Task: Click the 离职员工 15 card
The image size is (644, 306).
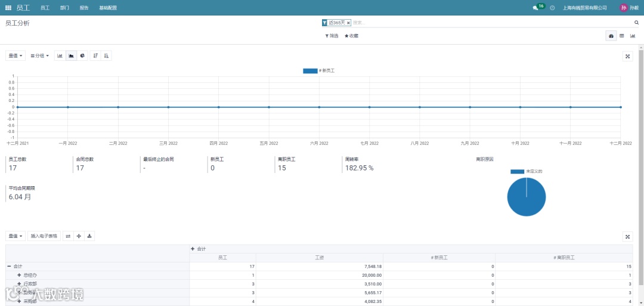Action: (307, 164)
